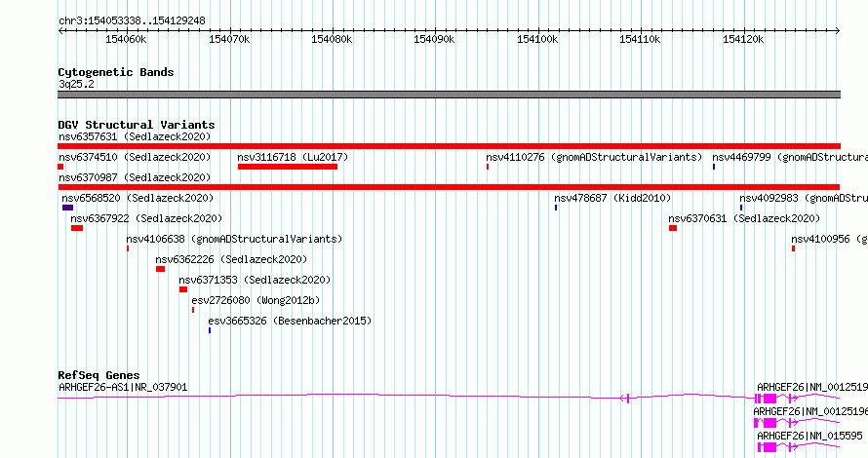Open nsv3116718 (Lu2017) variant label
This screenshot has height=458, width=868.
[293, 157]
